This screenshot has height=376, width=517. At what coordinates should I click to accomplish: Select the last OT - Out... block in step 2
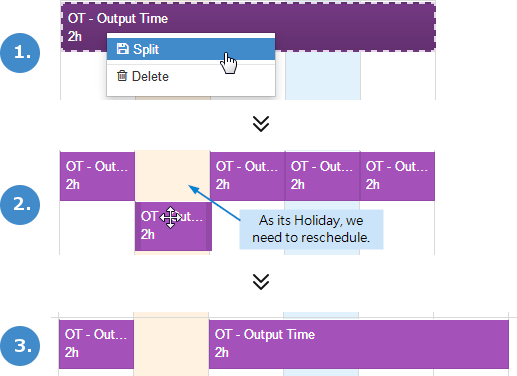coord(397,176)
